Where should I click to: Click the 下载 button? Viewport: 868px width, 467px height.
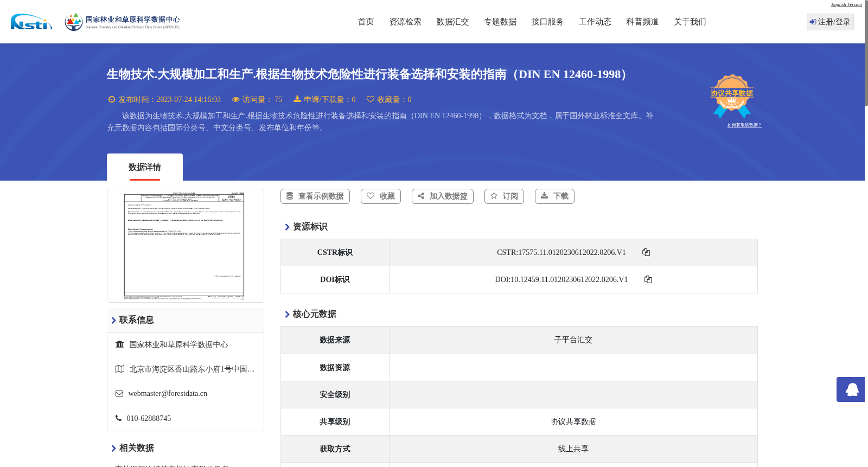554,196
